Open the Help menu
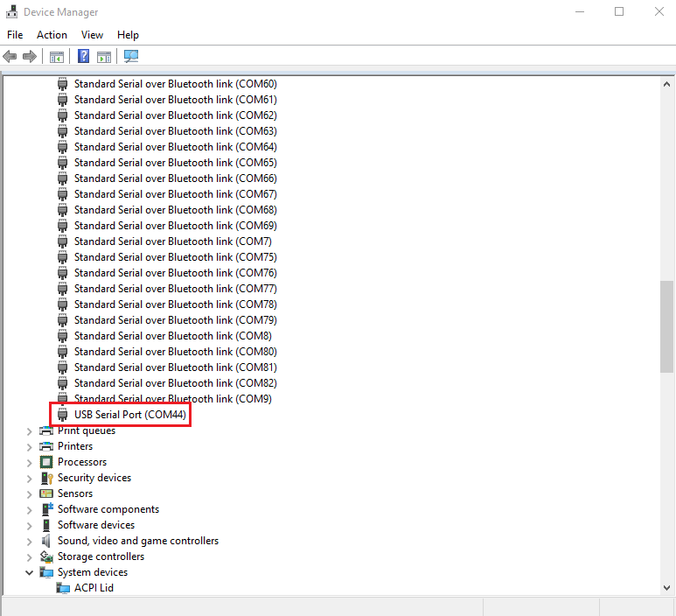 (128, 35)
